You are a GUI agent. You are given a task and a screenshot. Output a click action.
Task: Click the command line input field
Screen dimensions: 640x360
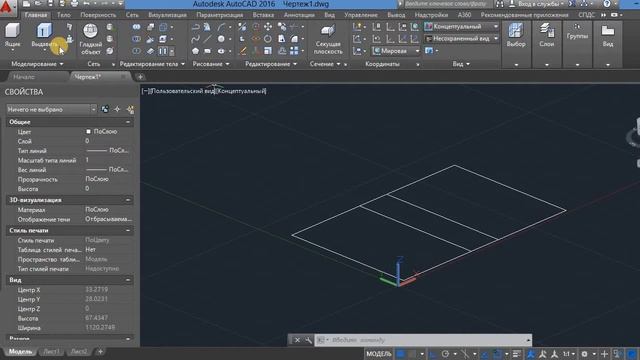[x=424, y=340]
